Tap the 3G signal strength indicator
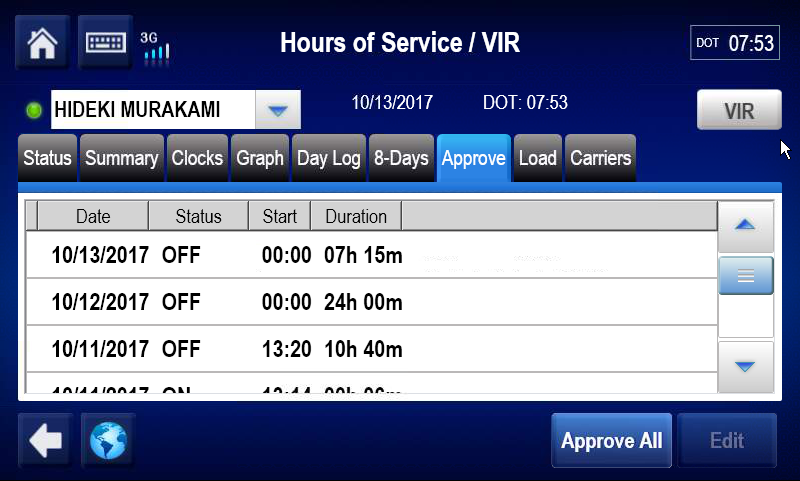The width and height of the screenshot is (800, 481). [155, 45]
